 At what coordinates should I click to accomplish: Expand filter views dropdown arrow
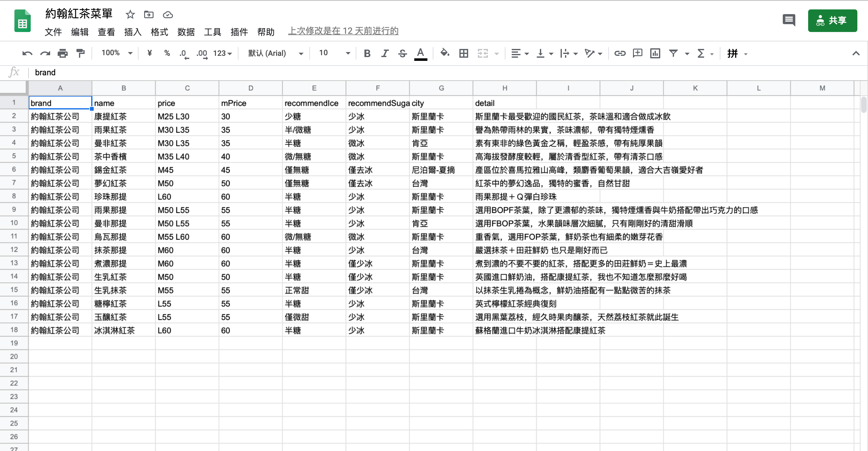click(x=687, y=54)
